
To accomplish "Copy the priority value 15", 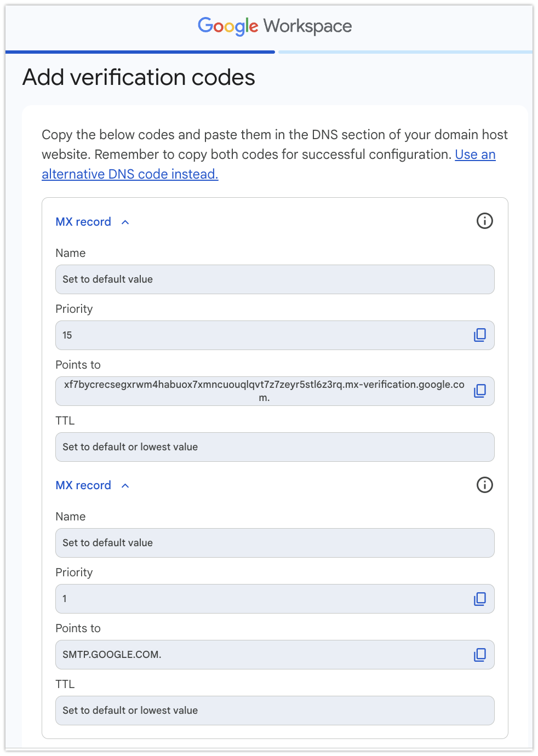I will point(480,335).
